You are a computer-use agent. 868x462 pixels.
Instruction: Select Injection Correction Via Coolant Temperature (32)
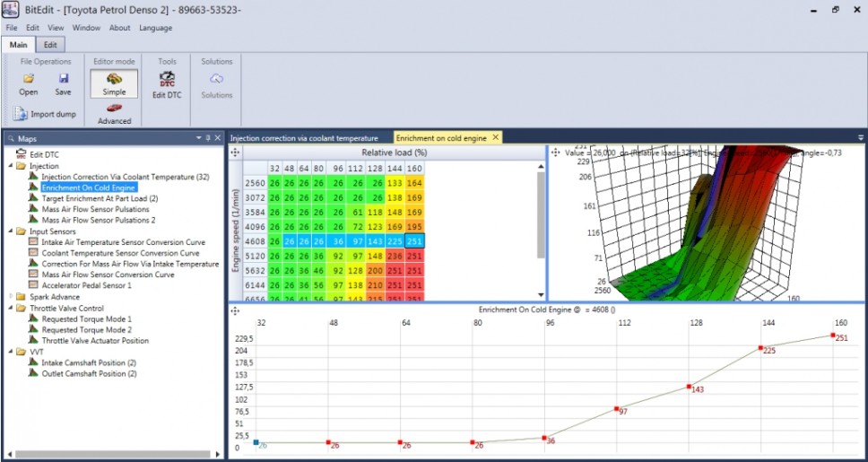[x=126, y=177]
